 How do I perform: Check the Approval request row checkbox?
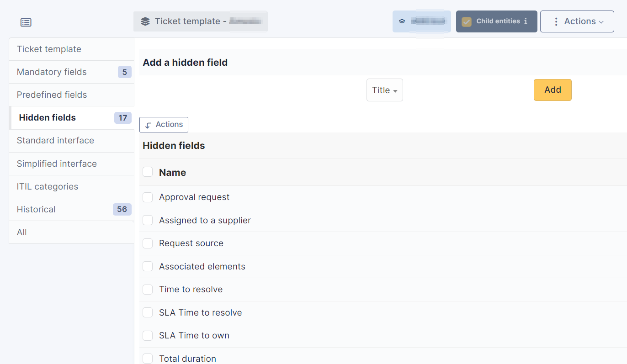(x=148, y=197)
